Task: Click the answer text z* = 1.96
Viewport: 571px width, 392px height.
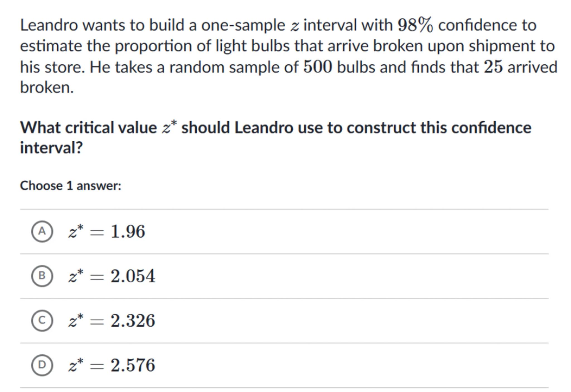Action: point(107,231)
